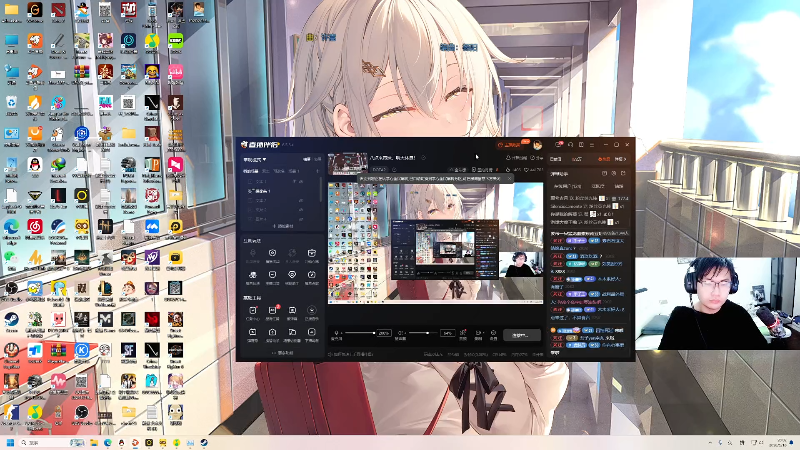Open the user avatar in the title bar
The height and width of the screenshot is (450, 800).
point(537,145)
